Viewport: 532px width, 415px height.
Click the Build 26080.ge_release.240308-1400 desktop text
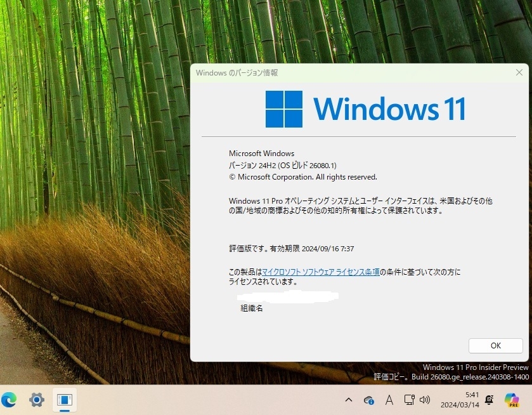click(470, 377)
